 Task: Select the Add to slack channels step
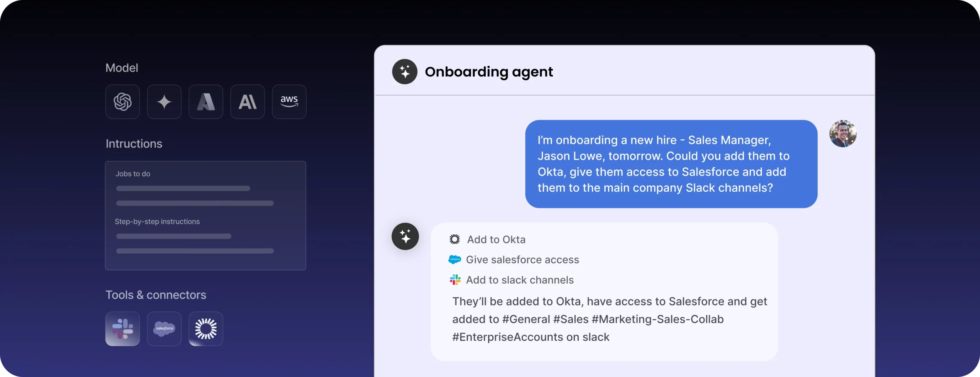pyautogui.click(x=519, y=280)
